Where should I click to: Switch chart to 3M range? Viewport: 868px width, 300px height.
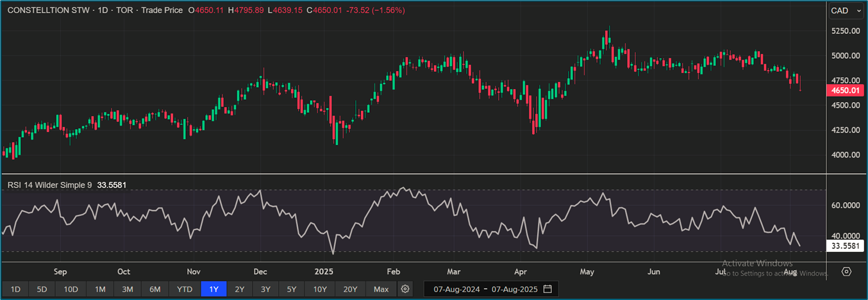click(127, 289)
